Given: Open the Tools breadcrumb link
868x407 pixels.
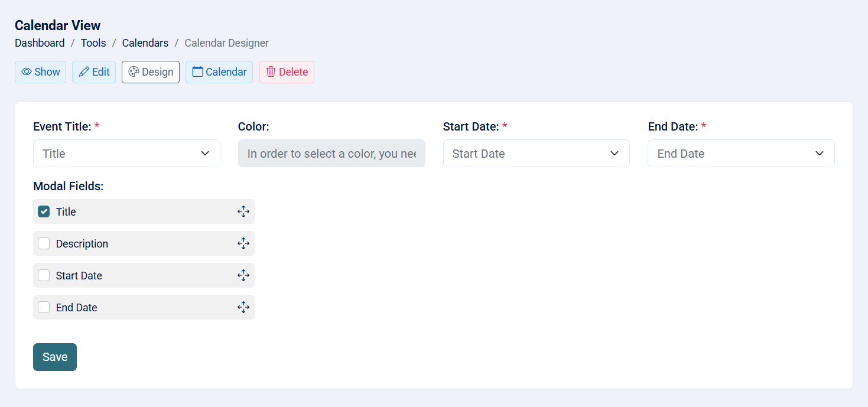Looking at the screenshot, I should pos(93,43).
